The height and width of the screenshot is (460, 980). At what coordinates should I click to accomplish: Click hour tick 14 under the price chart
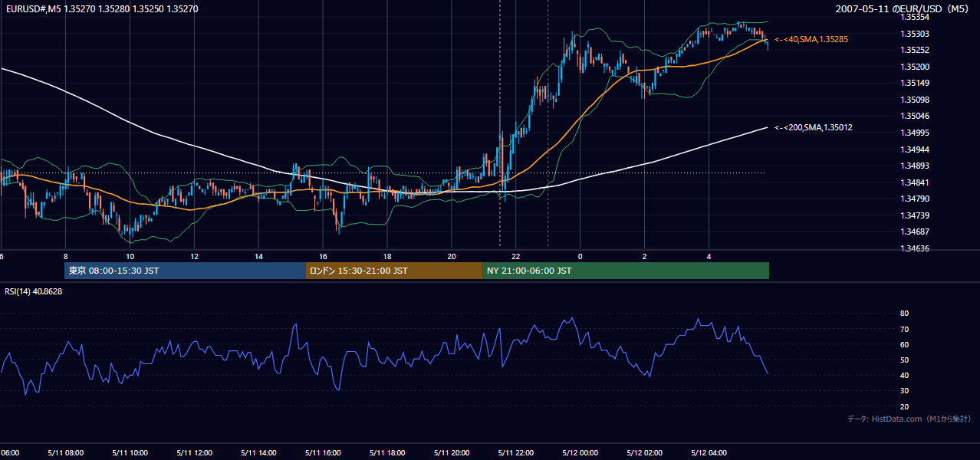(258, 257)
